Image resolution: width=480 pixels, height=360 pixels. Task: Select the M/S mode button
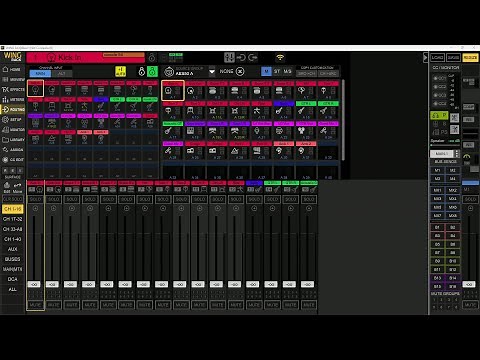pyautogui.click(x=287, y=71)
